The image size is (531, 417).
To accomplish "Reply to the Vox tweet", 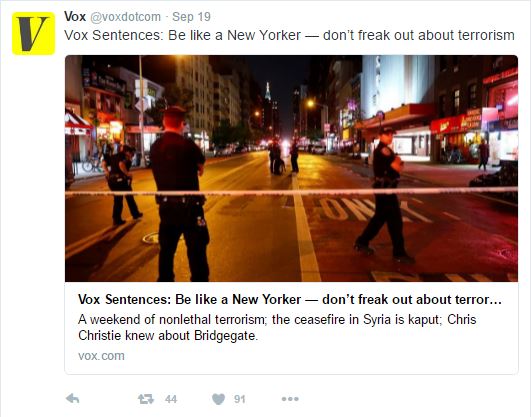I will pos(72,399).
